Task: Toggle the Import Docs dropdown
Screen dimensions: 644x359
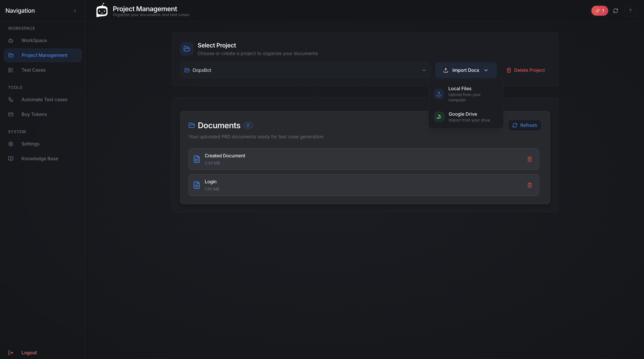Action: pyautogui.click(x=465, y=70)
